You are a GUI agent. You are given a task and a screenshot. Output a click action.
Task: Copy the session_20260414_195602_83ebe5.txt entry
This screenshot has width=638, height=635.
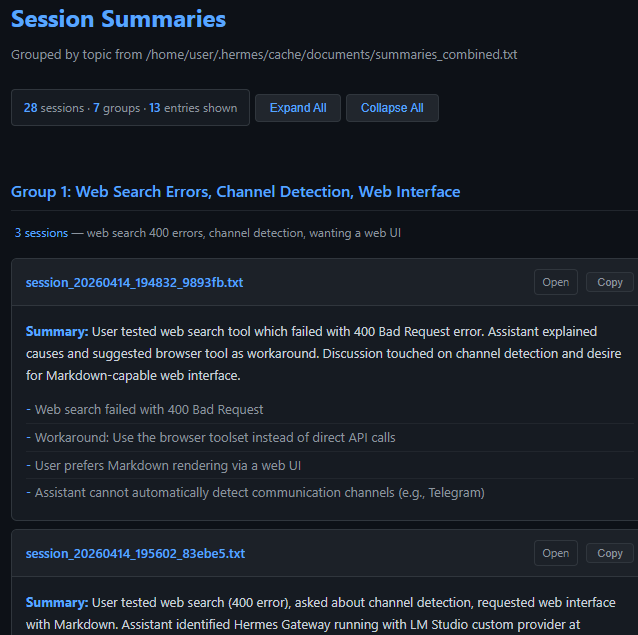(610, 553)
